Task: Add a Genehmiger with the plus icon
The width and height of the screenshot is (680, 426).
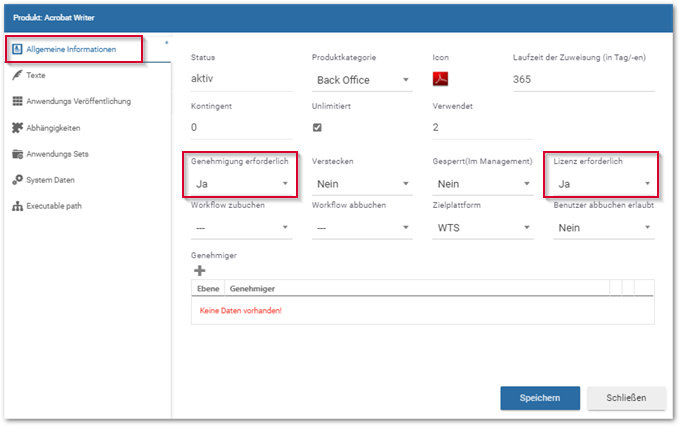Action: point(199,271)
